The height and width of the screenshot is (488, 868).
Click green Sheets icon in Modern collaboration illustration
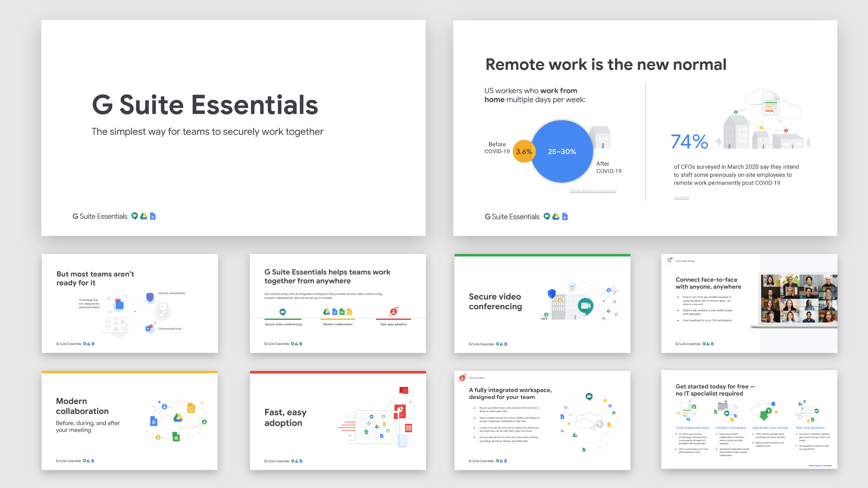176,436
